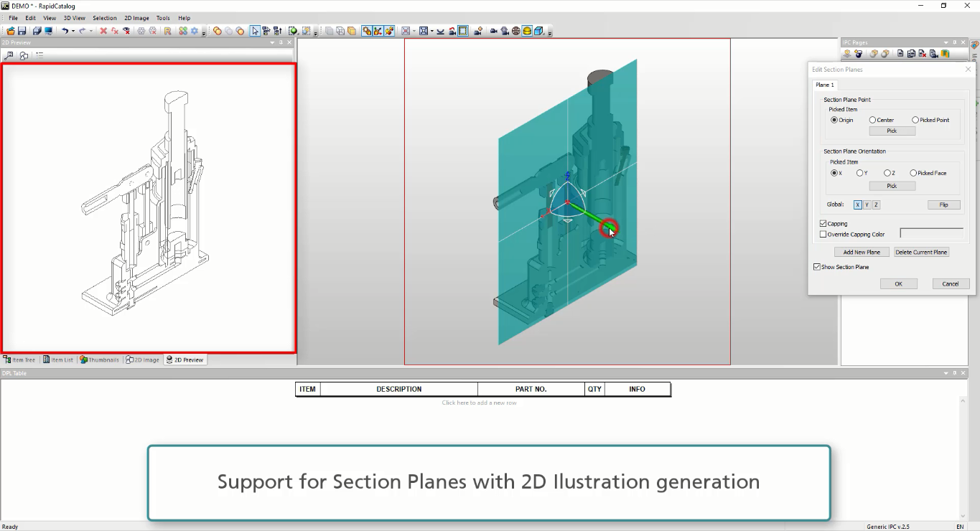Click the Open file toolbar icon
Image resolution: width=980 pixels, height=531 pixels.
(11, 31)
